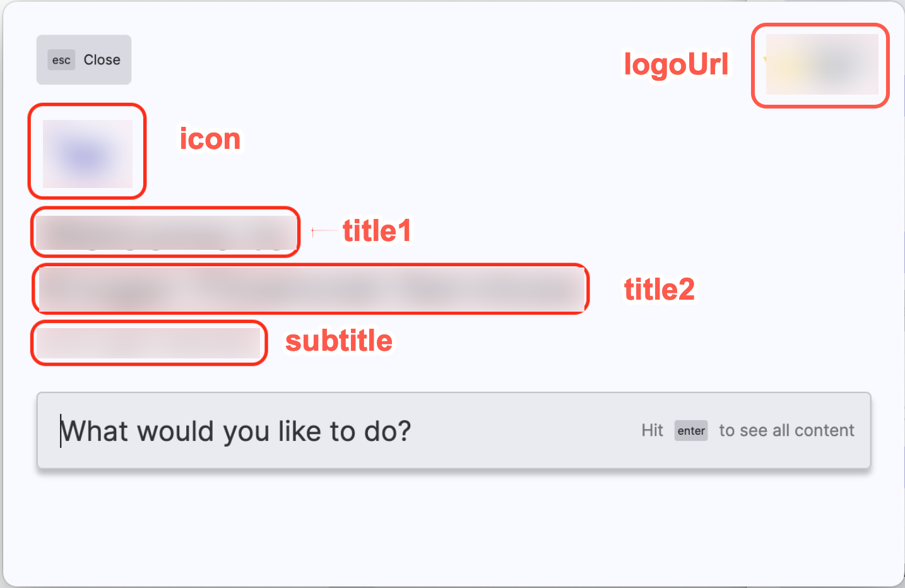Select the outlined subtitle text region
The image size is (905, 588).
148,343
